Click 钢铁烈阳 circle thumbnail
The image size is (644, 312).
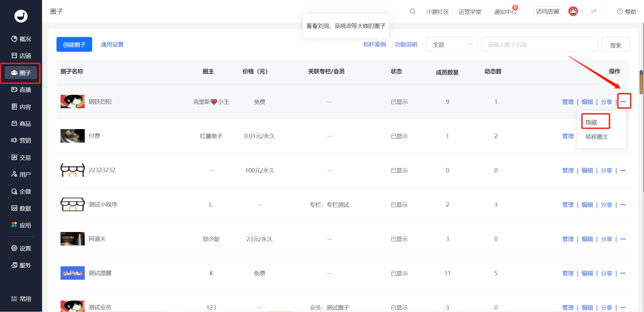[73, 102]
